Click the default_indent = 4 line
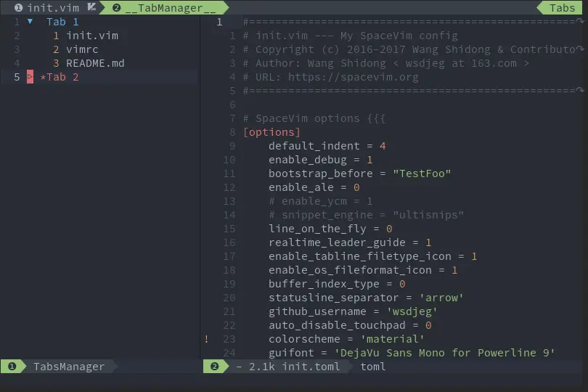This screenshot has height=392, width=588. pyautogui.click(x=327, y=146)
